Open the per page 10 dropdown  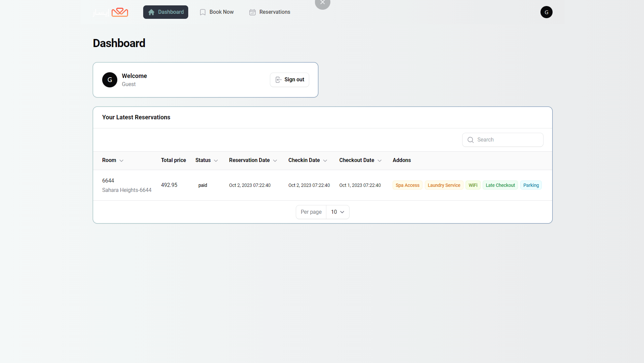[337, 212]
